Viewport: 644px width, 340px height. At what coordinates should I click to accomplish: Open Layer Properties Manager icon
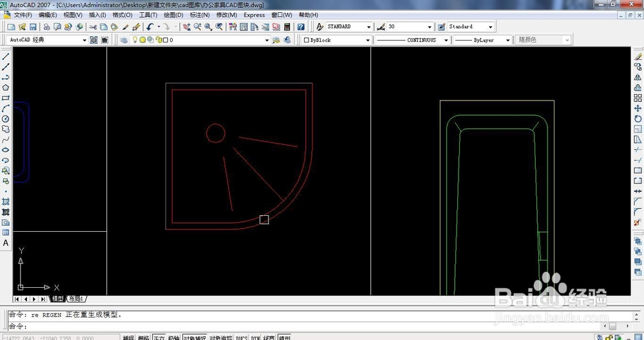(124, 40)
